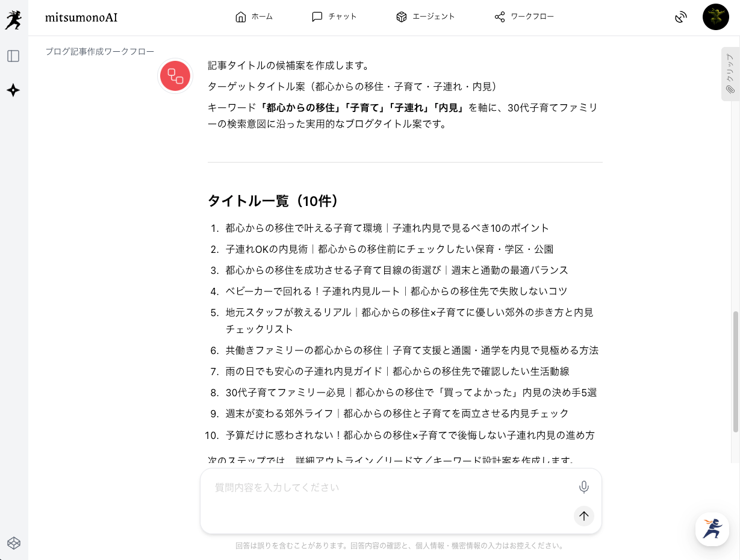Open the エージェント menu item
Viewport: 740px width, 560px height.
coord(425,17)
